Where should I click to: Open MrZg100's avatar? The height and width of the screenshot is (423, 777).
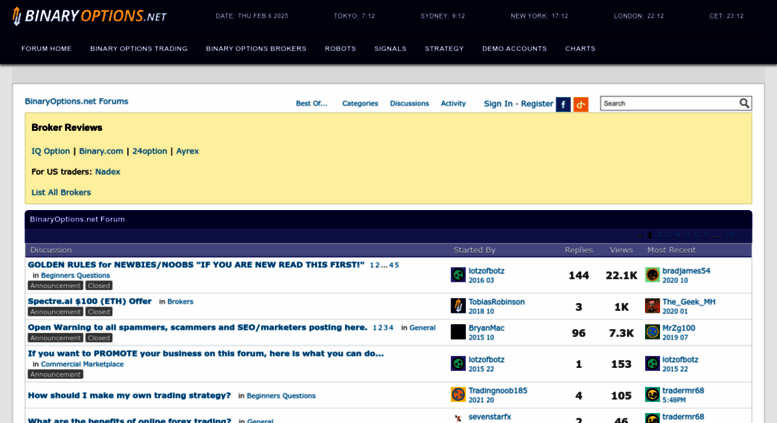(x=653, y=332)
